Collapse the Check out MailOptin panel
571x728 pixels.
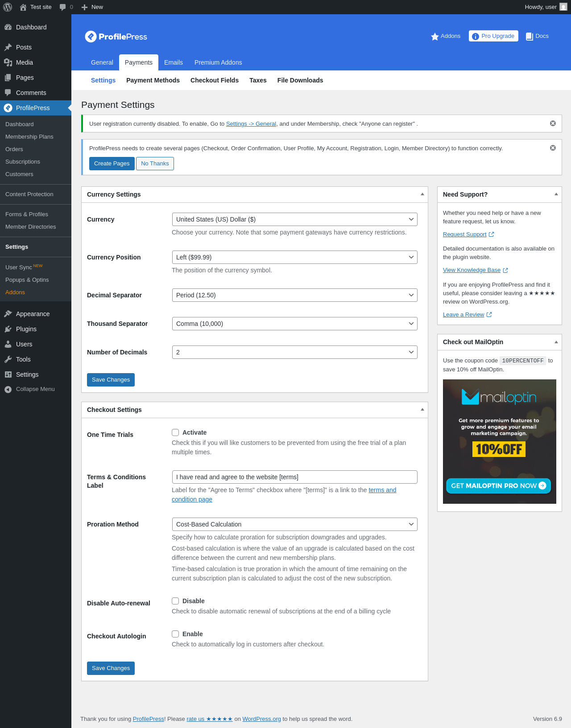point(556,342)
